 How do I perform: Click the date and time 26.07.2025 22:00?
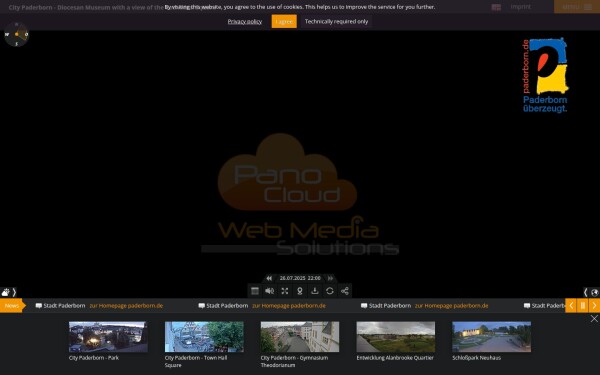click(300, 278)
